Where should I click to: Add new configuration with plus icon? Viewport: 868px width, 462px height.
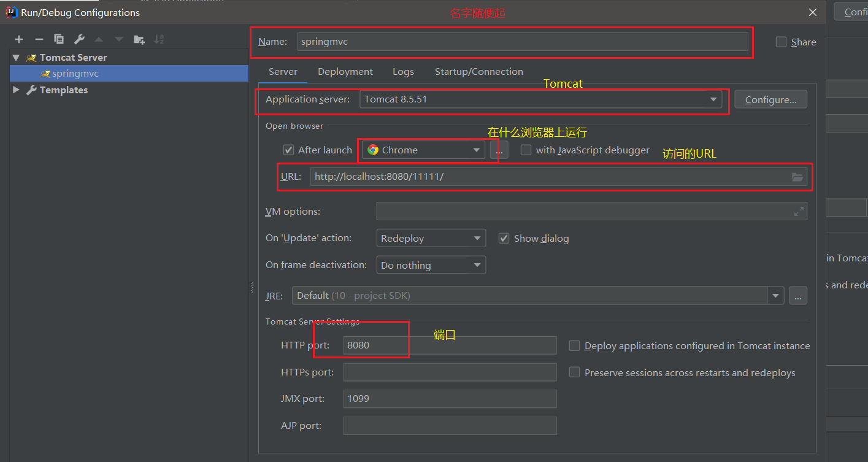(x=19, y=39)
